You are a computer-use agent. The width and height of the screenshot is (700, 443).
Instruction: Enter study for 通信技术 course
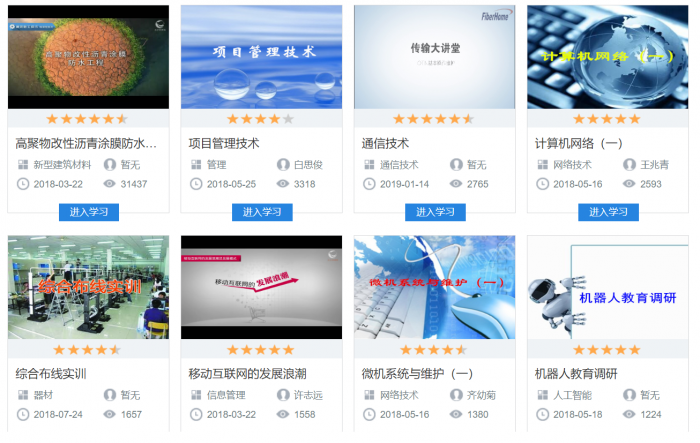(435, 212)
